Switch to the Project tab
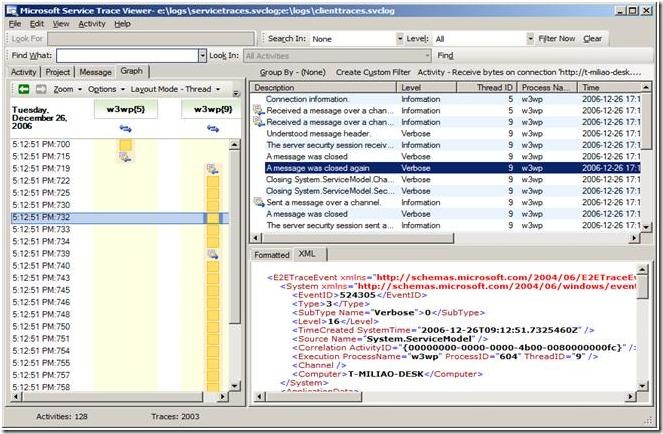663x434 pixels. [58, 72]
